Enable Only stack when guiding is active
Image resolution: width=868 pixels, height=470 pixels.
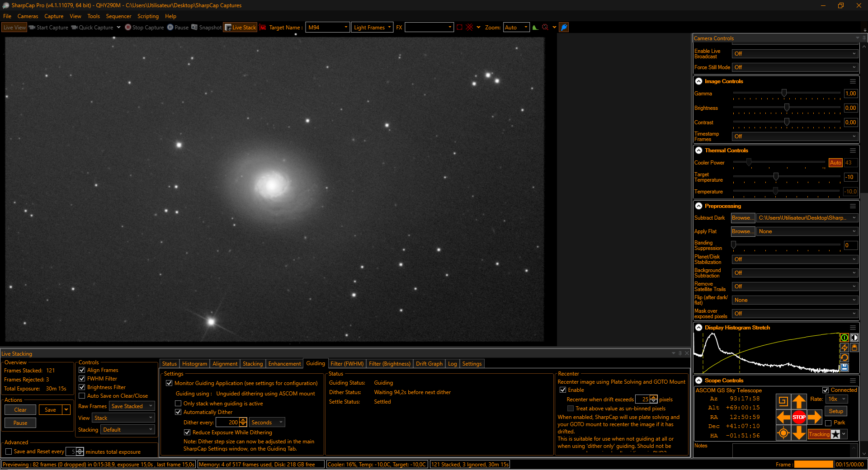(x=178, y=404)
